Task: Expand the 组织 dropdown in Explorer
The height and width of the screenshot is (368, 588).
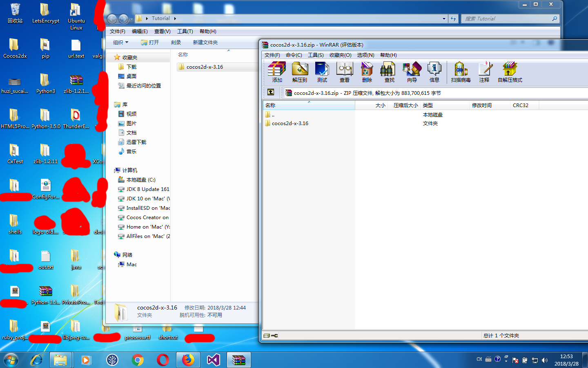Action: [120, 43]
